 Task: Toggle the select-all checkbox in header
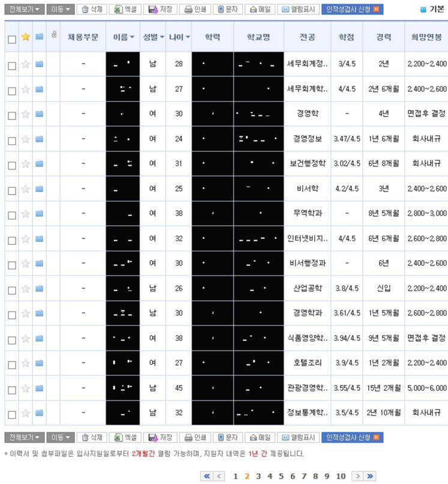(x=12, y=39)
